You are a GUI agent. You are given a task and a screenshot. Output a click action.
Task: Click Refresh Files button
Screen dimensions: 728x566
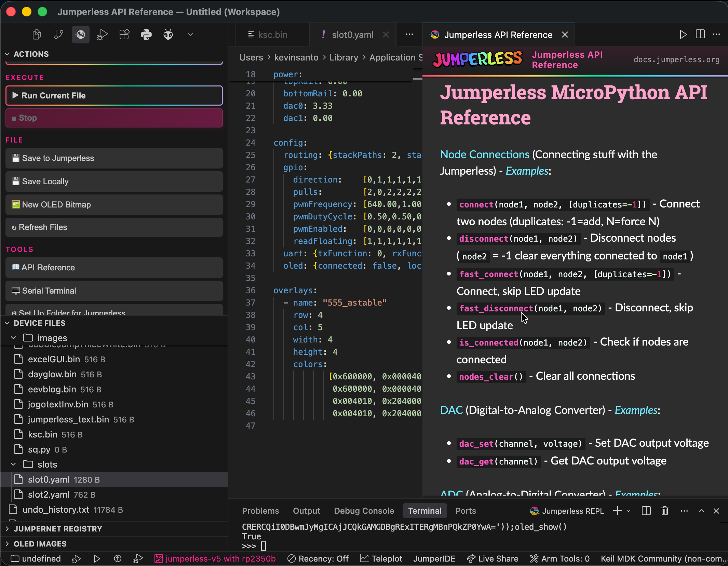coord(114,227)
